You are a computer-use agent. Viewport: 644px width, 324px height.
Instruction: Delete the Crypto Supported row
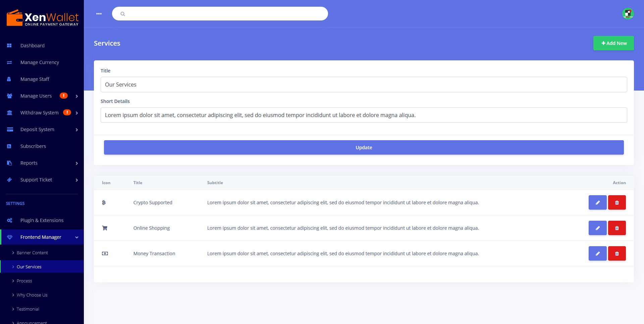[617, 203]
